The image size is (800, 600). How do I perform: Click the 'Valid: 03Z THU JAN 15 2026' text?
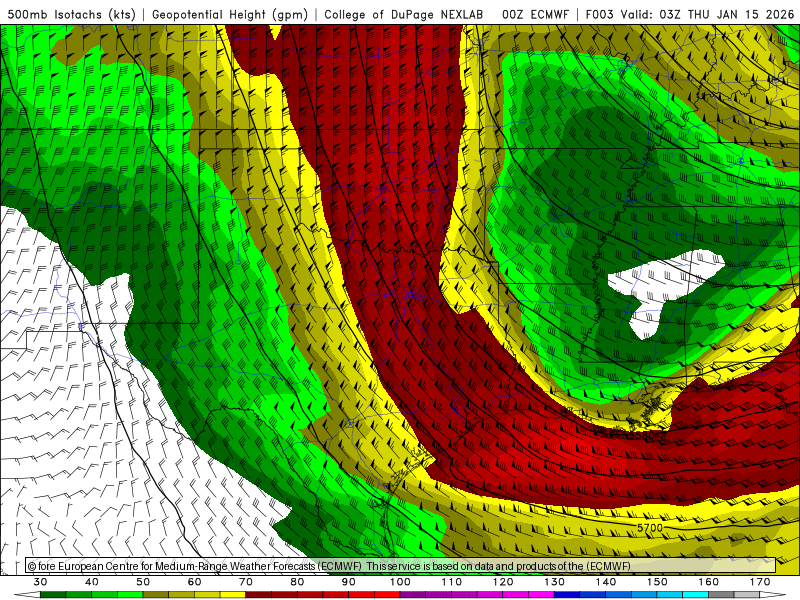[x=708, y=15]
